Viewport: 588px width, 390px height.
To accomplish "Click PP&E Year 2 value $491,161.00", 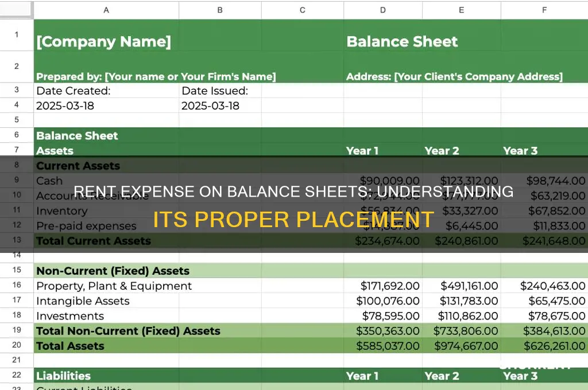I will [469, 286].
